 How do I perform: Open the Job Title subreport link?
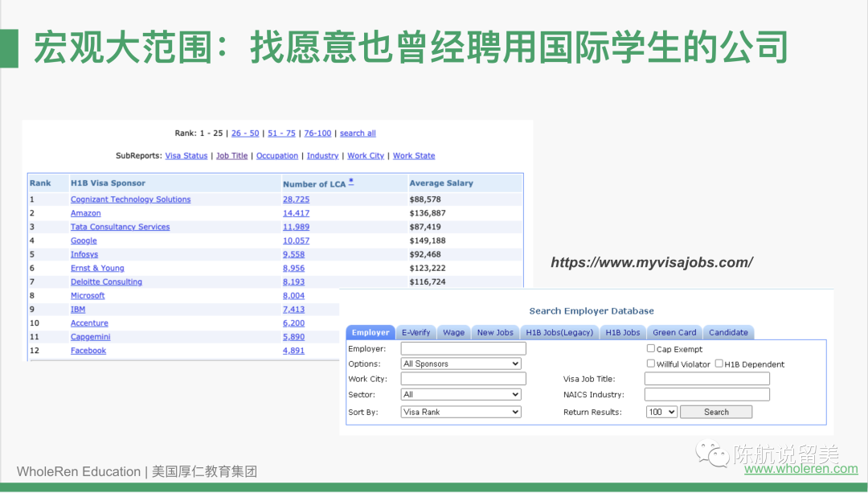231,156
